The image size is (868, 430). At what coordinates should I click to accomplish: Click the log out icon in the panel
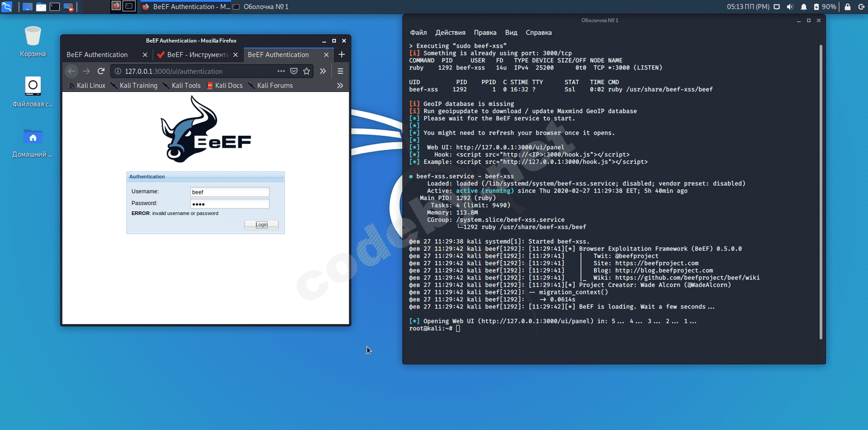[861, 7]
